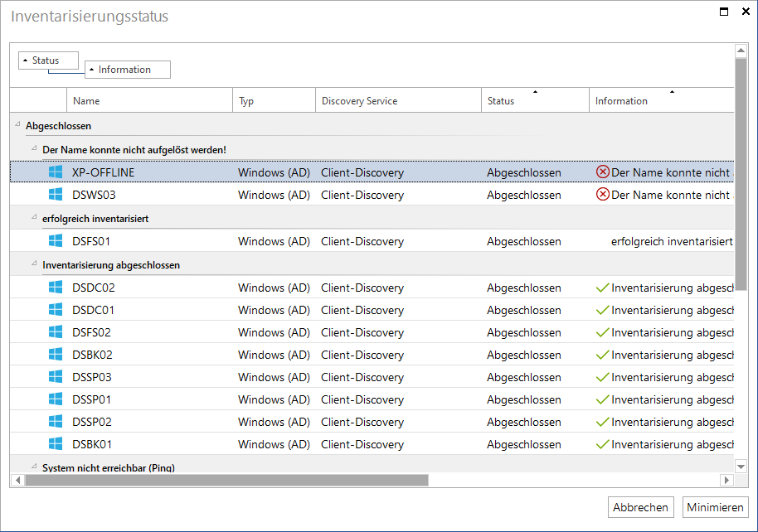Click the horizontal scrollbar thumb
This screenshot has height=532, width=758.
tap(226, 480)
